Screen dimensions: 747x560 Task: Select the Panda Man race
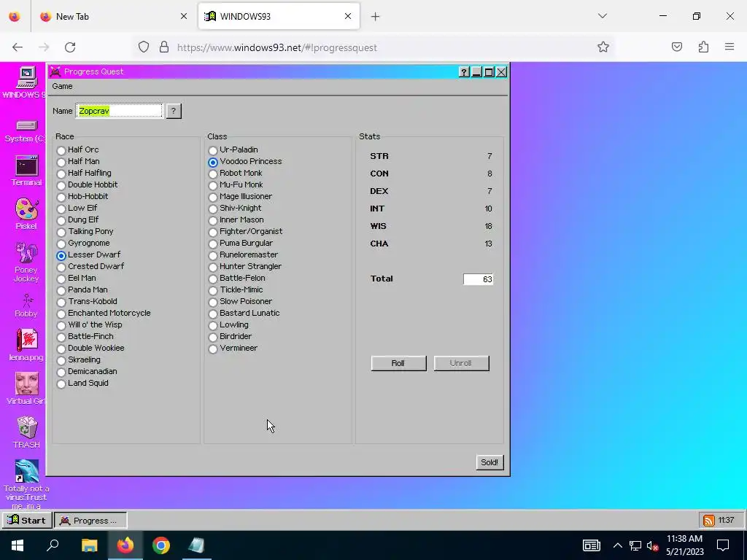click(x=61, y=290)
